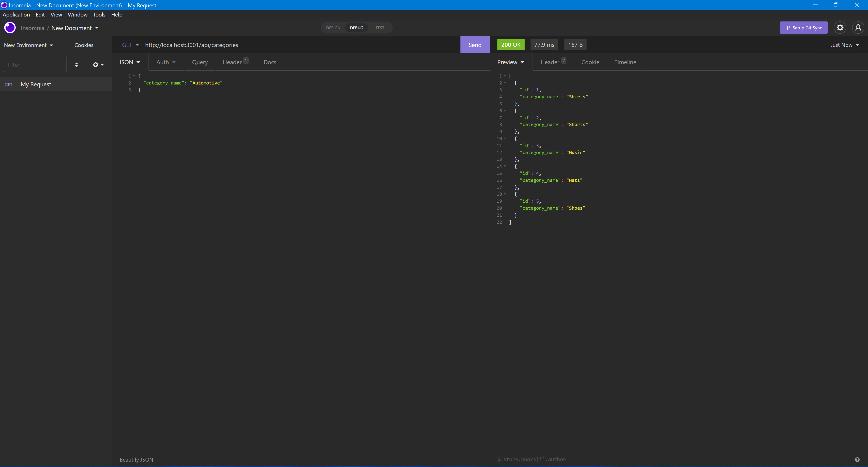Click Beautify JSON at the bottom
The height and width of the screenshot is (467, 868).
pos(136,459)
